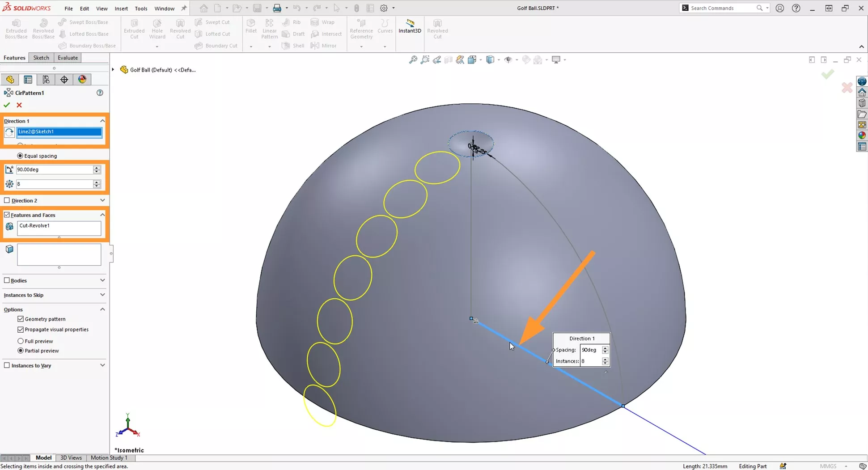868x470 pixels.
Task: Select the Zoom to Fit view icon
Action: (x=412, y=59)
